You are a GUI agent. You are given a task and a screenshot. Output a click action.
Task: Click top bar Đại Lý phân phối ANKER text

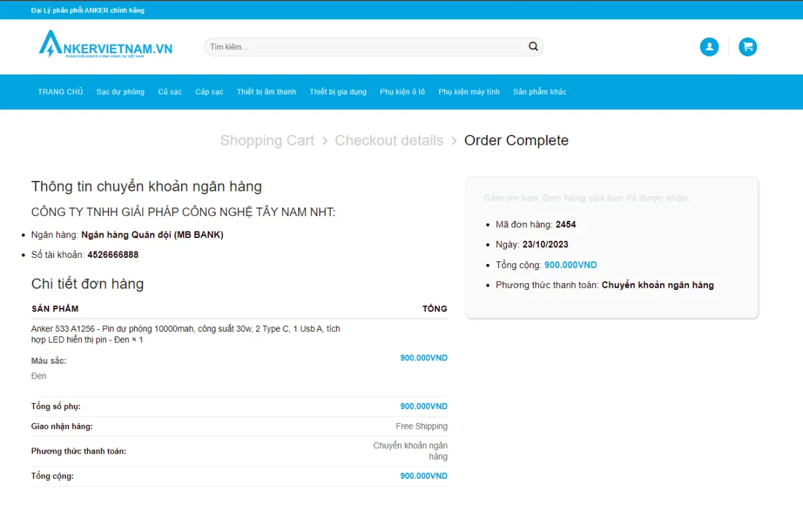tap(88, 10)
